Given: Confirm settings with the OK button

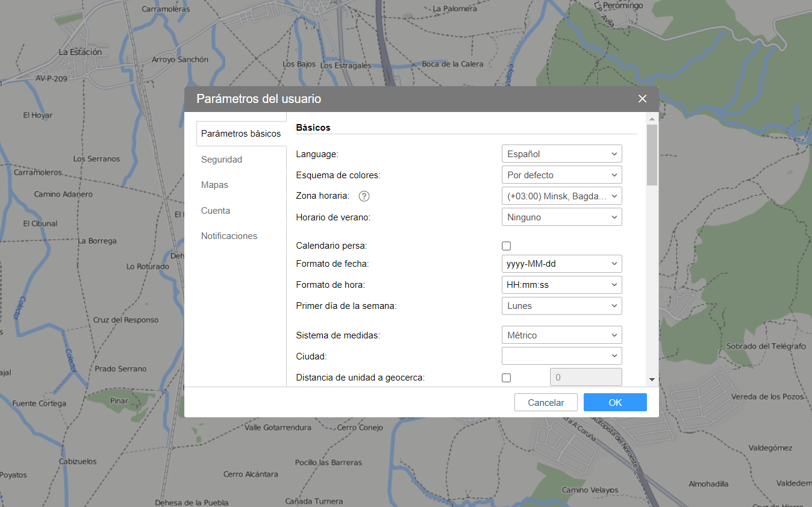Looking at the screenshot, I should point(614,402).
